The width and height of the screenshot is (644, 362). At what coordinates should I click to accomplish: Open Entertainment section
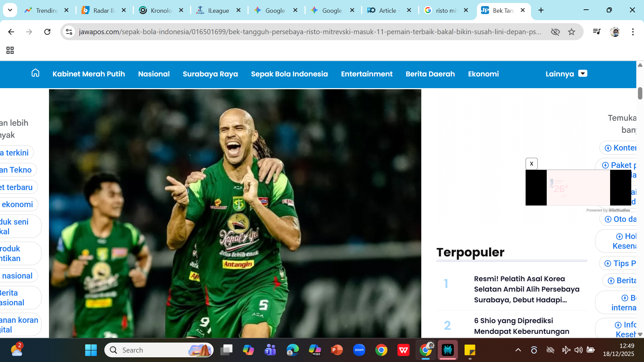pyautogui.click(x=367, y=74)
